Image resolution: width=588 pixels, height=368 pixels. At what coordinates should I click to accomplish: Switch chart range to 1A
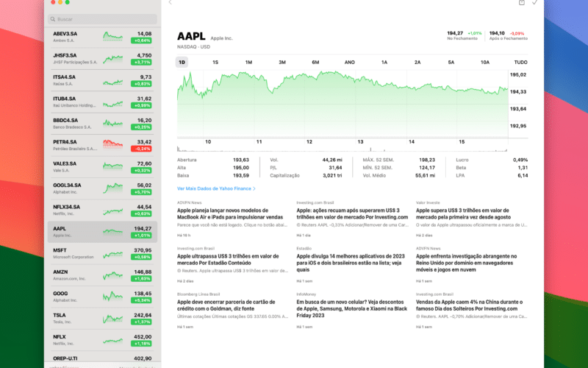pos(384,63)
